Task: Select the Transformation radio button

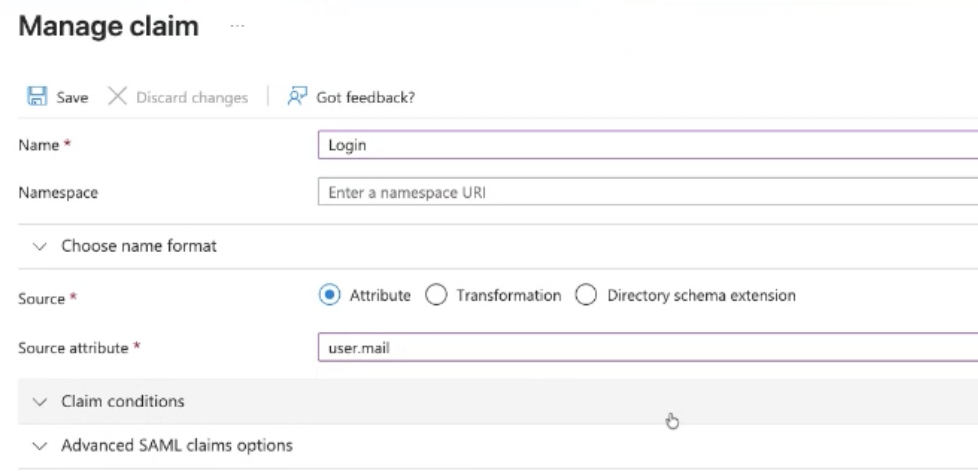Action: (434, 295)
